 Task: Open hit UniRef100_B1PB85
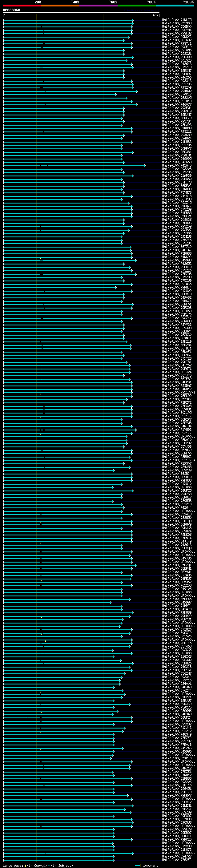pos(177,213)
